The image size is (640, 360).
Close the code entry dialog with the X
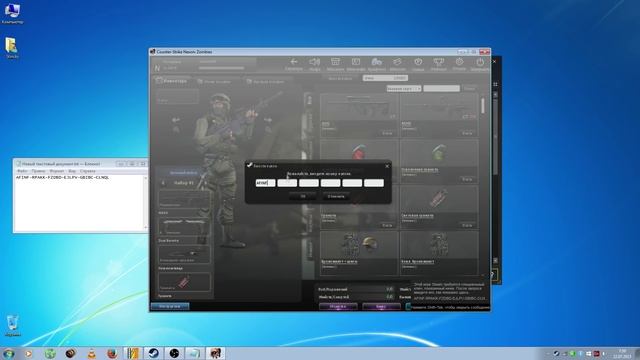pyautogui.click(x=387, y=166)
